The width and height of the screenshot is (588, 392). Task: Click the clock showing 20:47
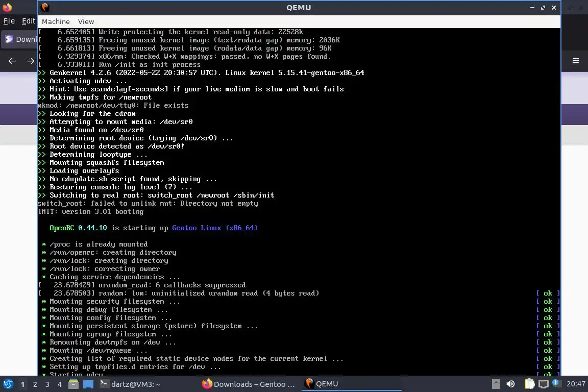576,384
